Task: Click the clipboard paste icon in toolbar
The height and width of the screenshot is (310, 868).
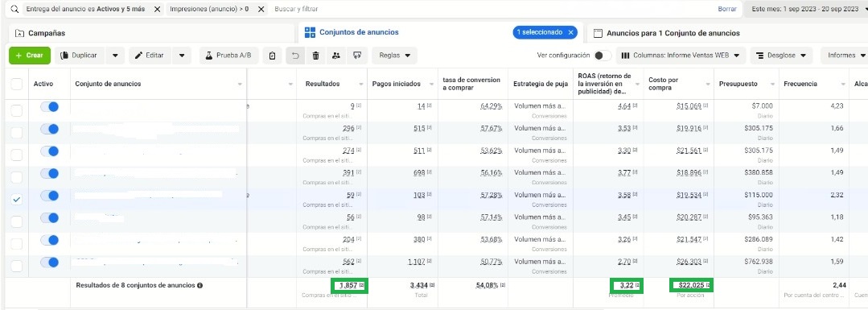Action: pyautogui.click(x=272, y=56)
